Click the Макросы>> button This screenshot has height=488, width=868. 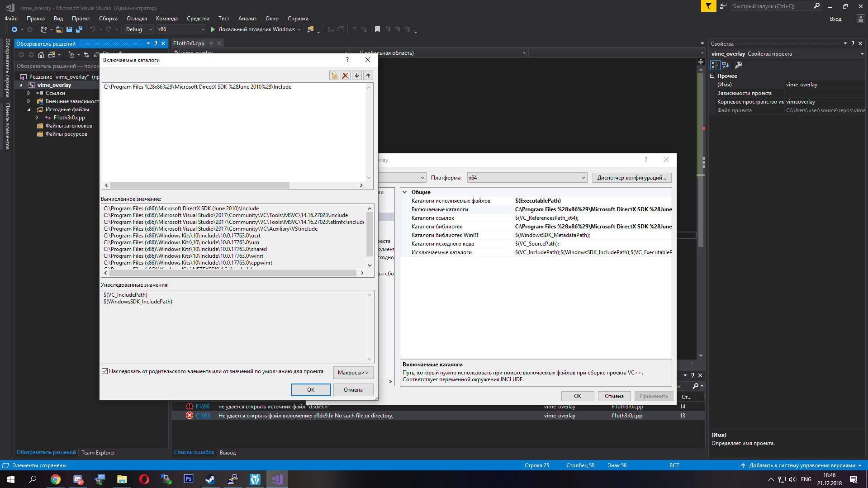353,373
